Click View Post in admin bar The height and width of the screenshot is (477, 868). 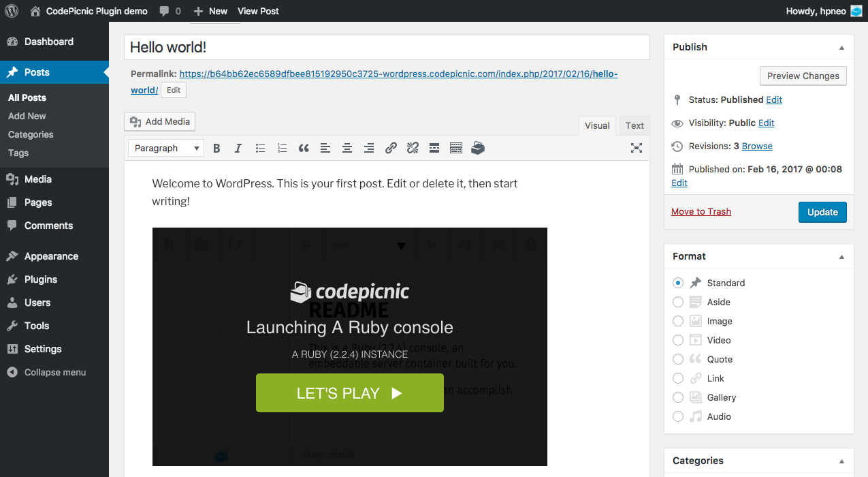258,11
